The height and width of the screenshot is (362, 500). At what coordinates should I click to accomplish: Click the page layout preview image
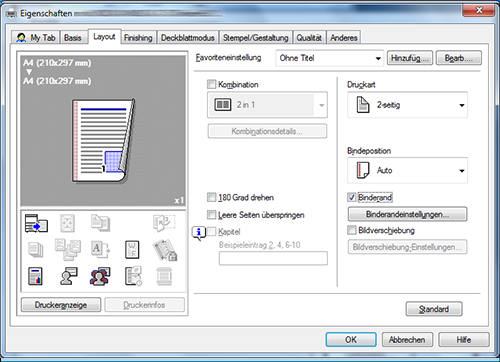click(104, 141)
